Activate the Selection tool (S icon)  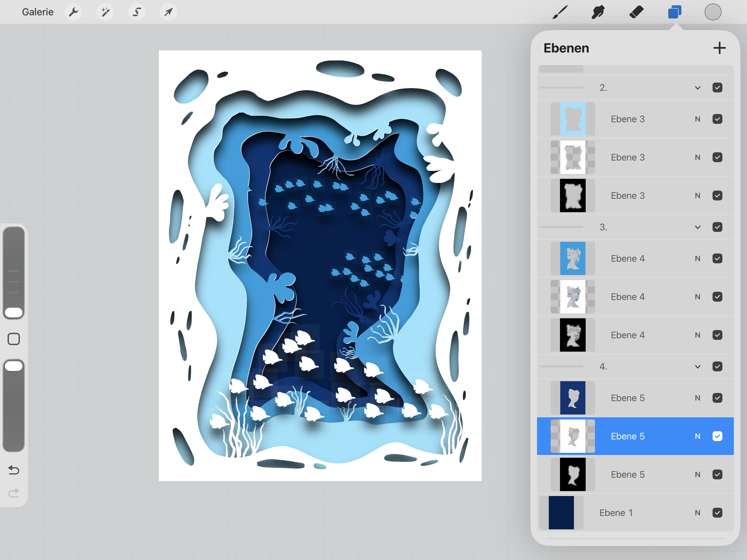tap(137, 12)
